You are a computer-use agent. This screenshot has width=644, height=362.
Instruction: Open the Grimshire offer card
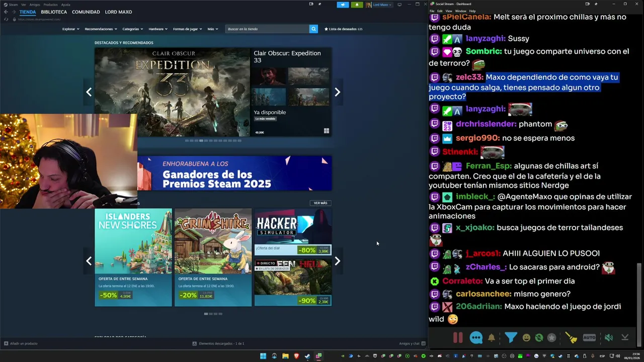click(213, 257)
